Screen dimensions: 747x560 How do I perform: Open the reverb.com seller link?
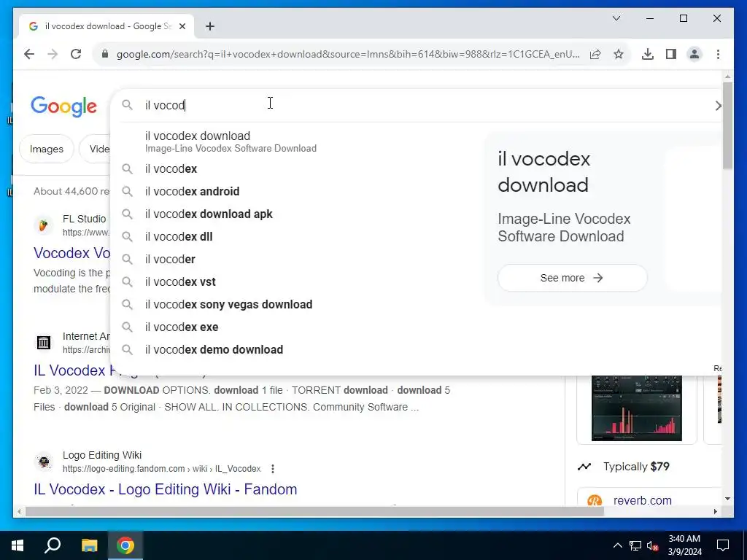click(x=642, y=500)
